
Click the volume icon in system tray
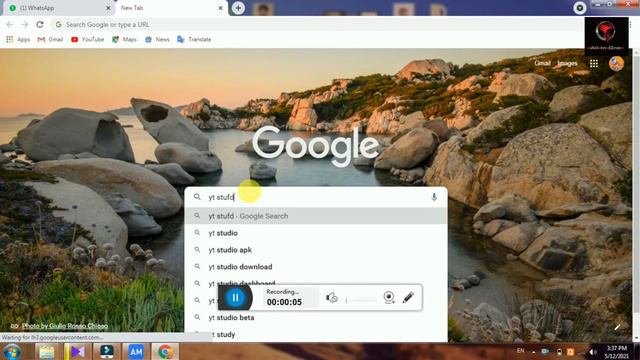click(x=593, y=352)
